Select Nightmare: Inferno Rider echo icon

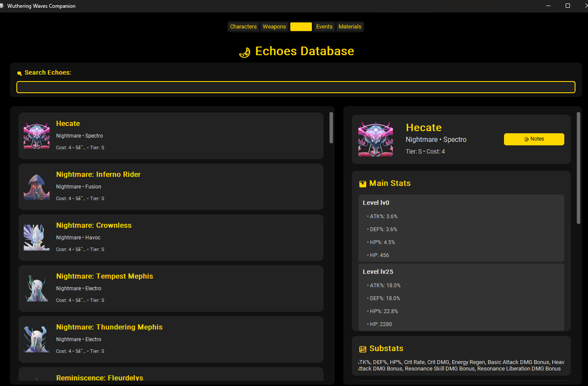pyautogui.click(x=37, y=187)
